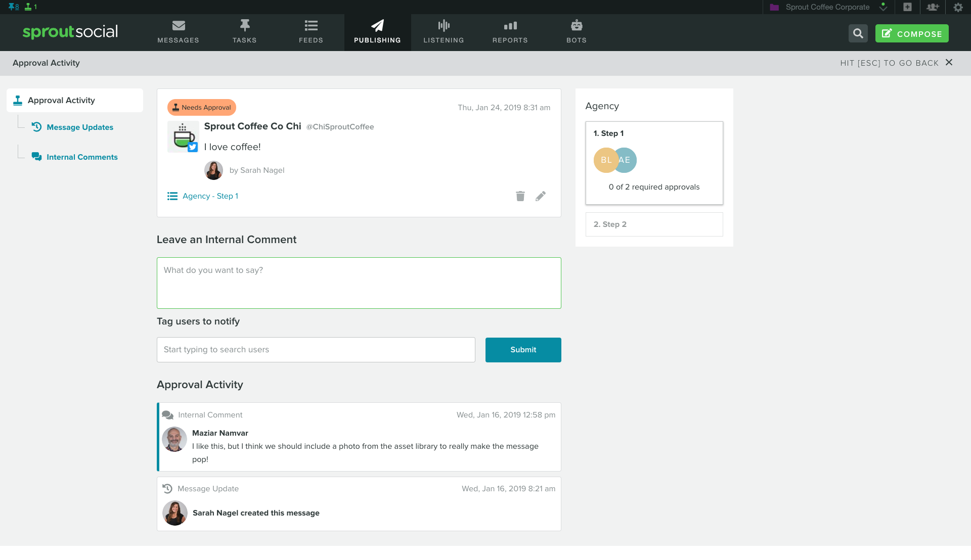Open the pinned tasks counter showing 8
Screen dimensions: 971x560
14,7
